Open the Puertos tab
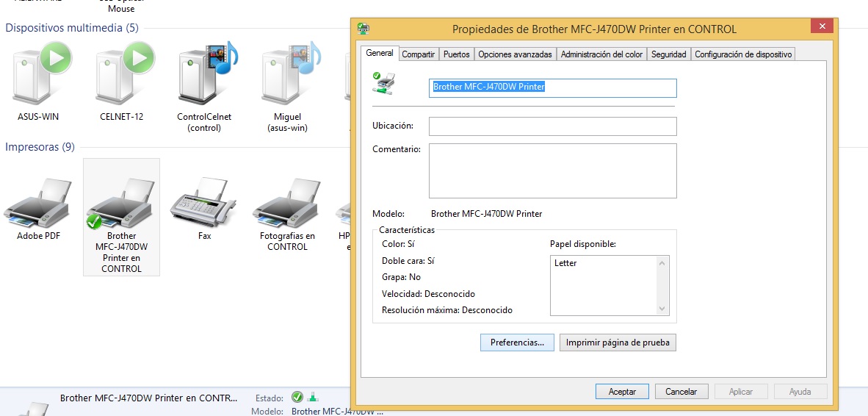This screenshot has width=868, height=416. [x=456, y=54]
